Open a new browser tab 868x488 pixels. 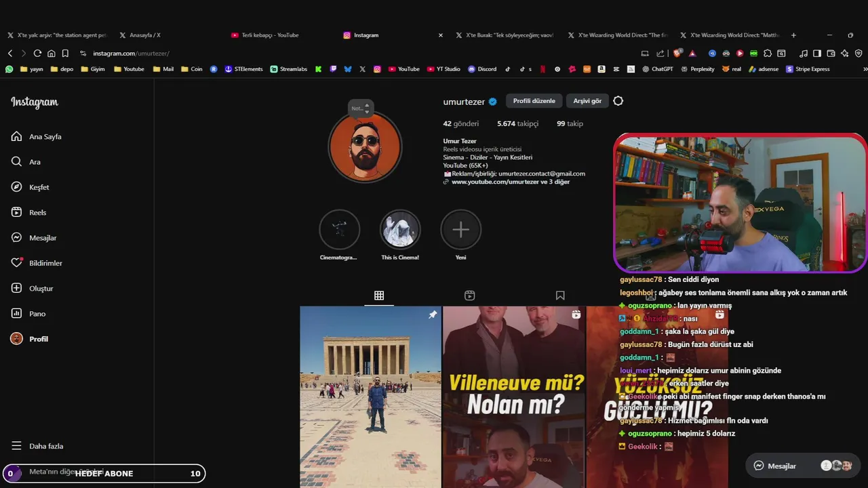(793, 35)
